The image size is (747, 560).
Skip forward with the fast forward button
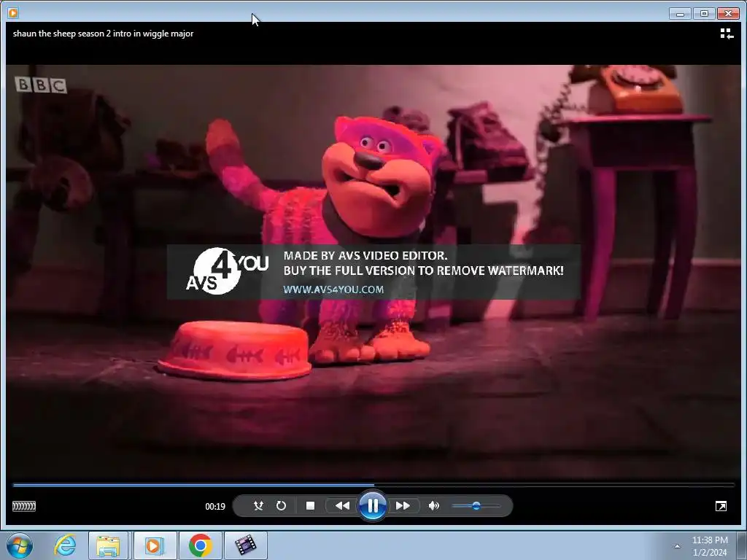coord(403,506)
